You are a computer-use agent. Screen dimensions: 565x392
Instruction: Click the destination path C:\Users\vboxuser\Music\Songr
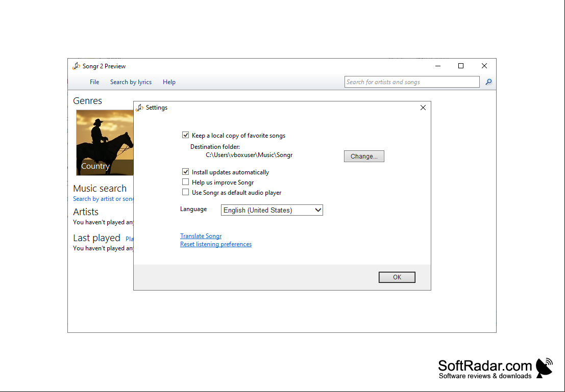249,155
